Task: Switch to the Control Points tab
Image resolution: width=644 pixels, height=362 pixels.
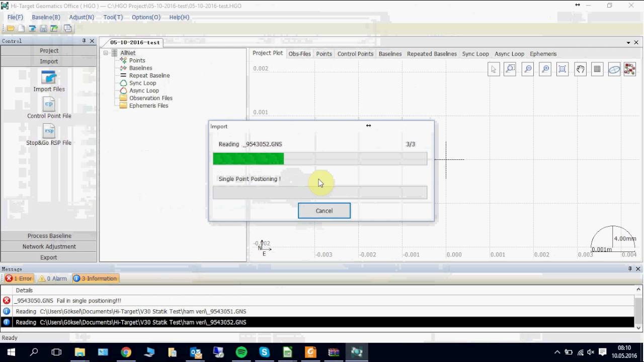Action: point(355,54)
